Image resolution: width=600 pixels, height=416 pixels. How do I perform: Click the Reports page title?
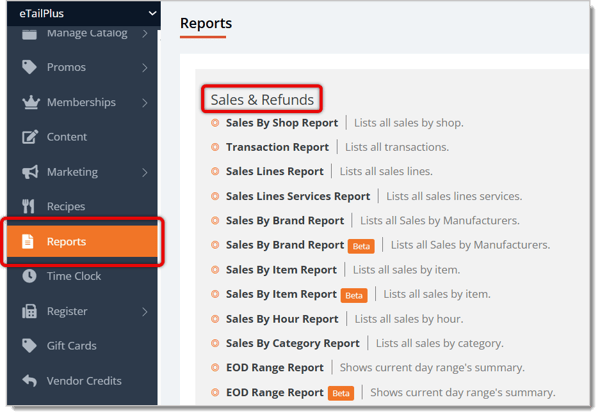206,23
